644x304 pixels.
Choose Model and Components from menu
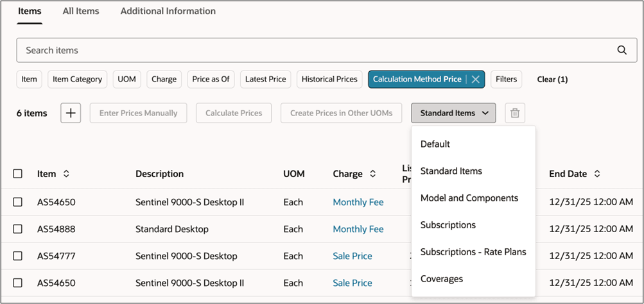[x=469, y=198]
